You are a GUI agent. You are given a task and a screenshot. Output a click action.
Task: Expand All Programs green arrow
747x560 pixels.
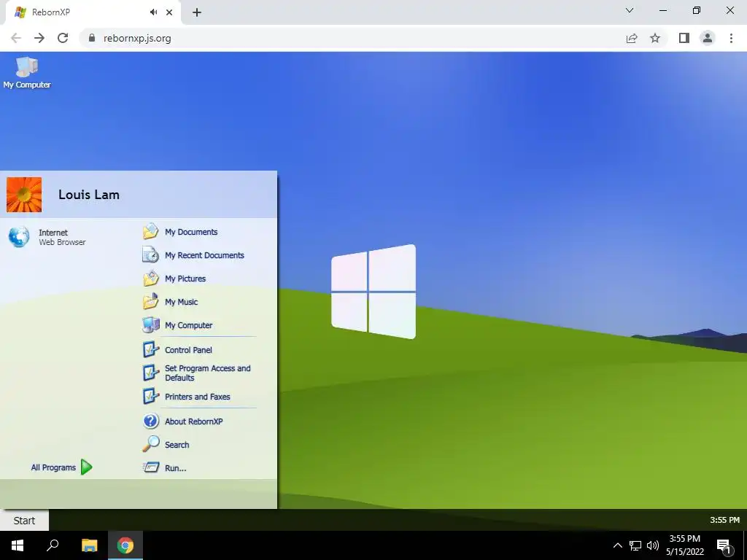[x=86, y=467]
